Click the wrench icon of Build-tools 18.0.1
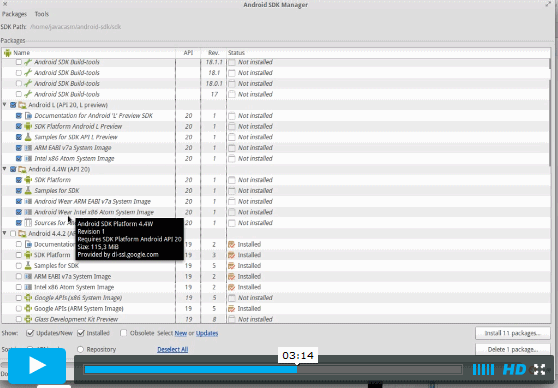Image resolution: width=558 pixels, height=388 pixels. 28,83
